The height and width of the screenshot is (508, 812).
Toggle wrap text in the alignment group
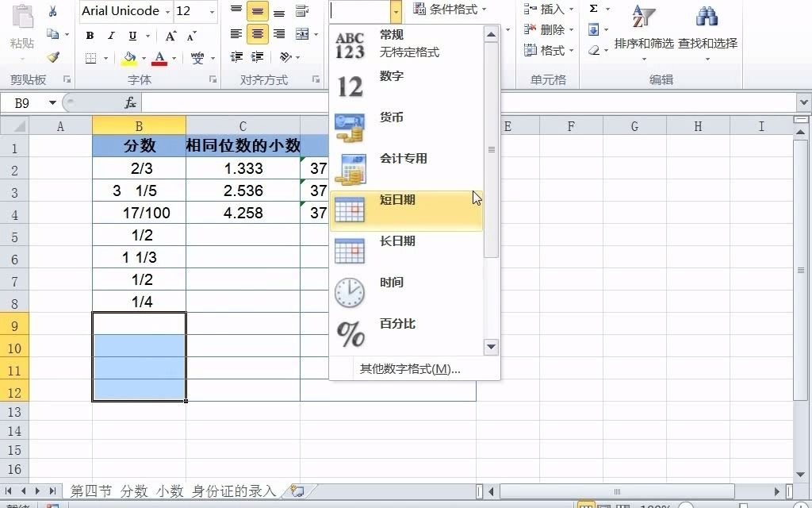(302, 11)
